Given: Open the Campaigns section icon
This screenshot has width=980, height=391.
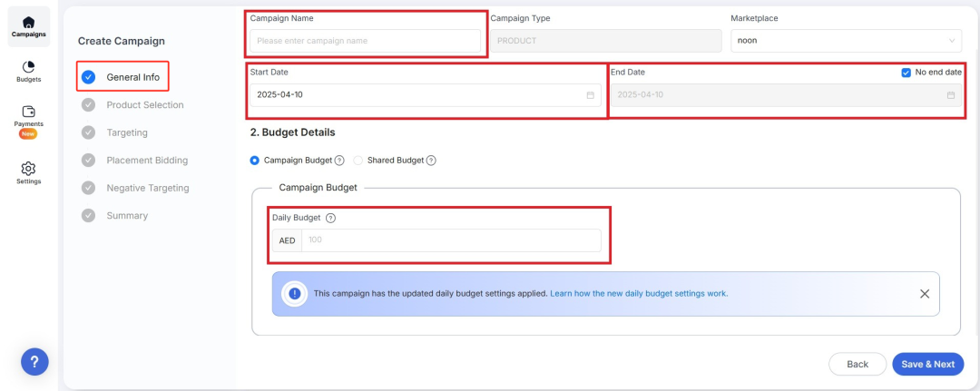Looking at the screenshot, I should coord(29,23).
